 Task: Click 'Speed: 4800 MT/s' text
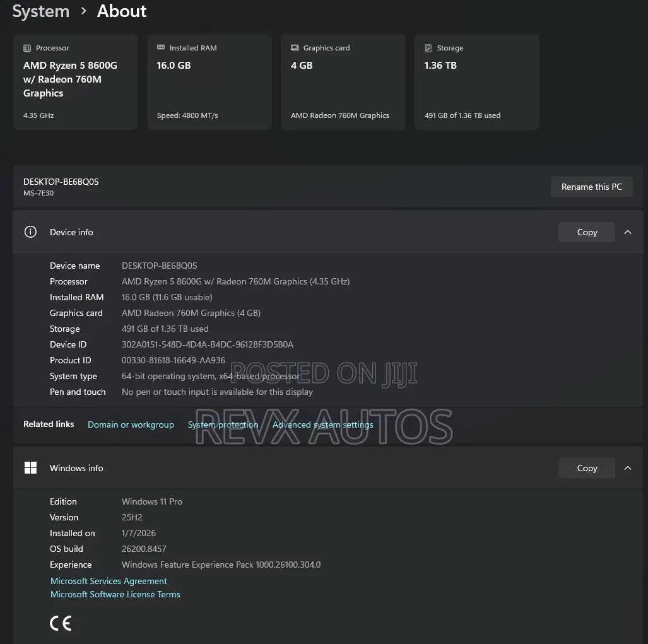[x=187, y=115]
